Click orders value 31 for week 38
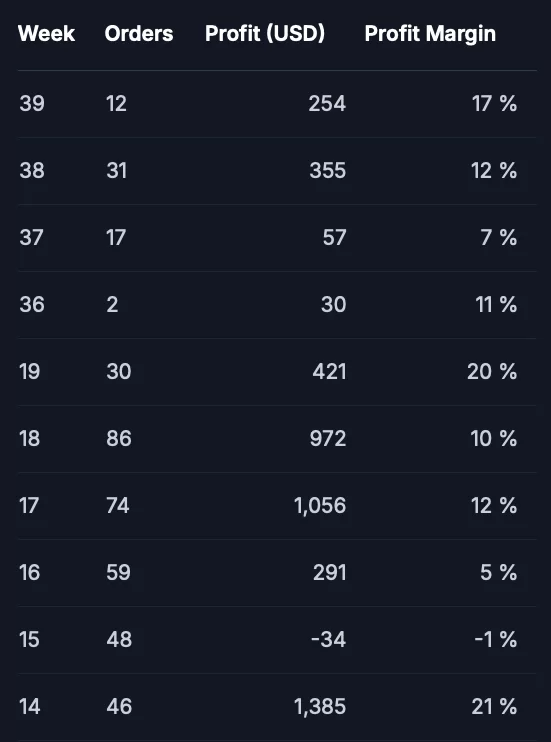The width and height of the screenshot is (551, 742). click(116, 171)
